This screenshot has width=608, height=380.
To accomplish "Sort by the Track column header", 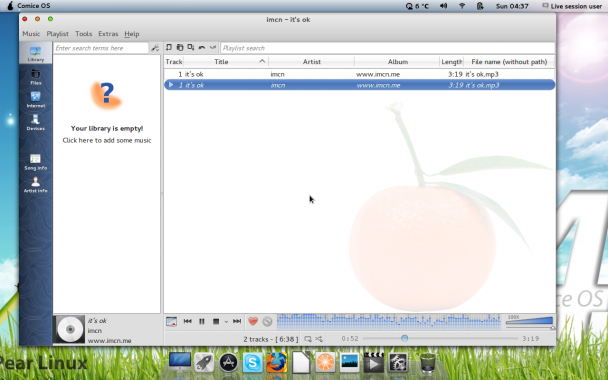I will (x=173, y=62).
